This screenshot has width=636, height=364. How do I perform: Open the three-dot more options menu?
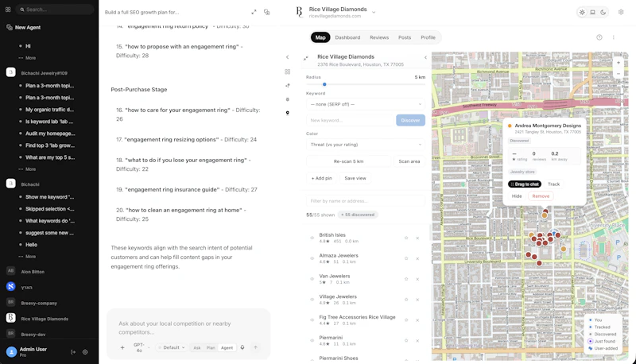pyautogui.click(x=613, y=37)
